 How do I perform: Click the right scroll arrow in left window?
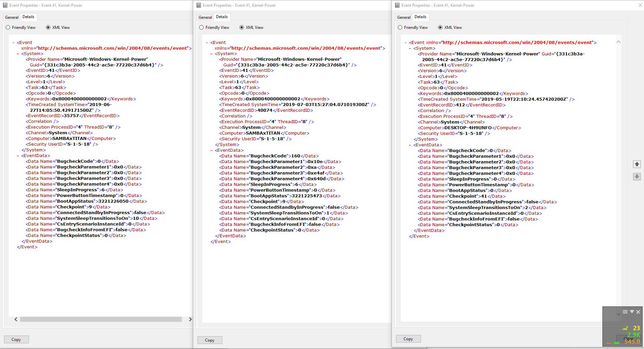point(190,319)
